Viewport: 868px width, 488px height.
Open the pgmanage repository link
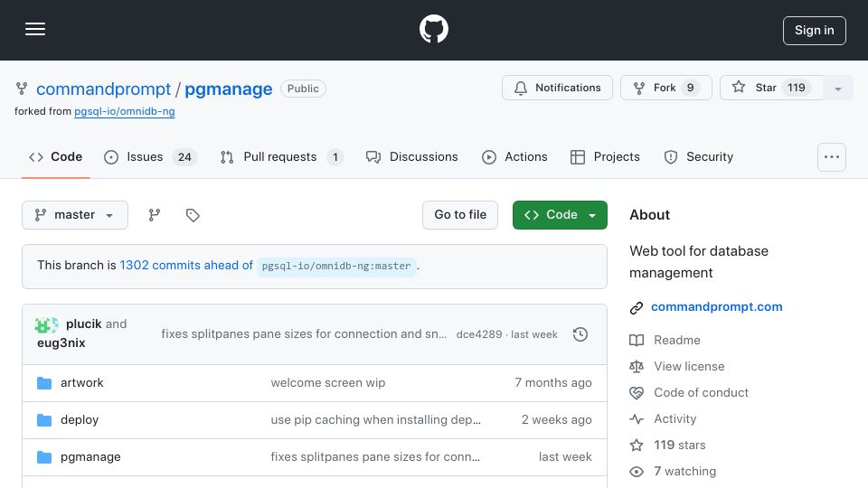point(228,89)
